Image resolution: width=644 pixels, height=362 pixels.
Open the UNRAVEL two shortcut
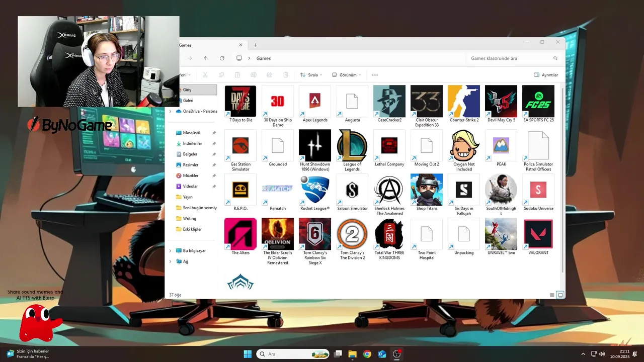[x=501, y=234]
